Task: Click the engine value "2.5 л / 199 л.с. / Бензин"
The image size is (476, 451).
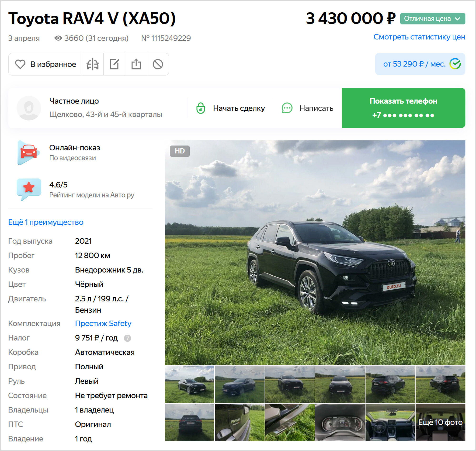Action: click(102, 304)
